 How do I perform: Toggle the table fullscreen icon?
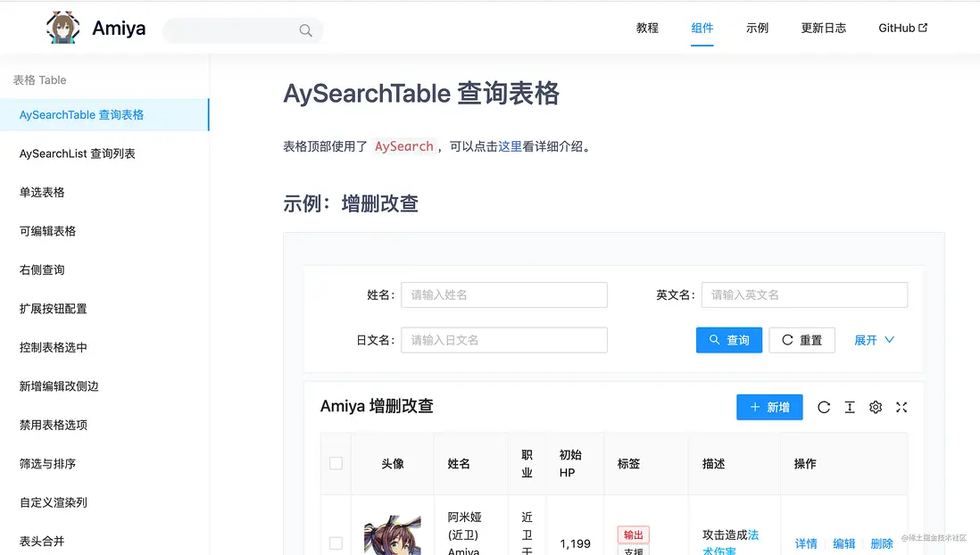tap(901, 408)
